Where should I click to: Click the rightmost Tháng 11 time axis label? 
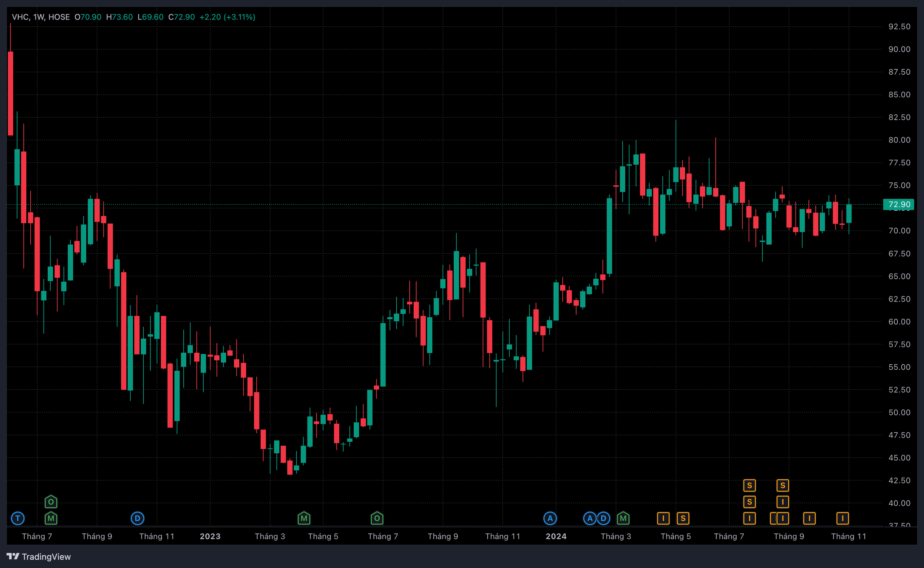[x=849, y=537]
